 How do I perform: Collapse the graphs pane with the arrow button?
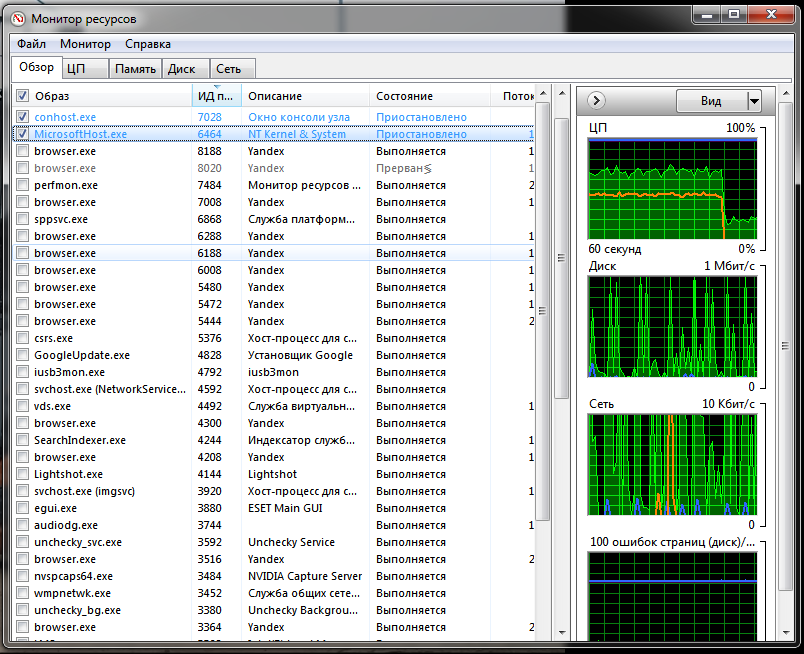(596, 100)
